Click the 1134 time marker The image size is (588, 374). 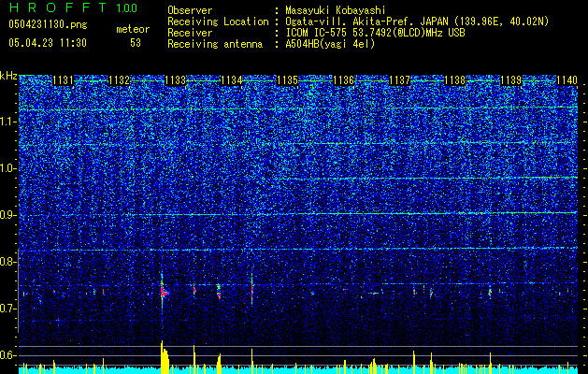coord(232,80)
